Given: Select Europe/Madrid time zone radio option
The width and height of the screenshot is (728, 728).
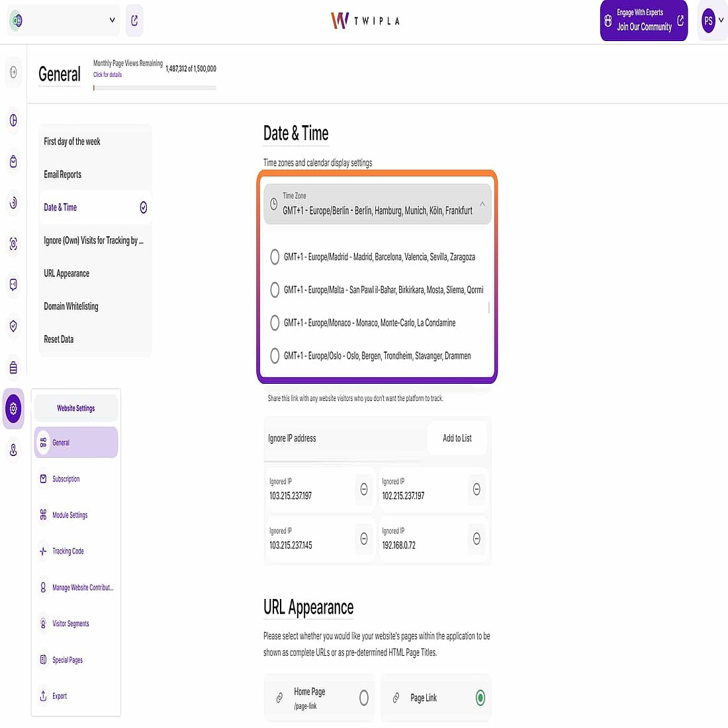Looking at the screenshot, I should click(275, 257).
